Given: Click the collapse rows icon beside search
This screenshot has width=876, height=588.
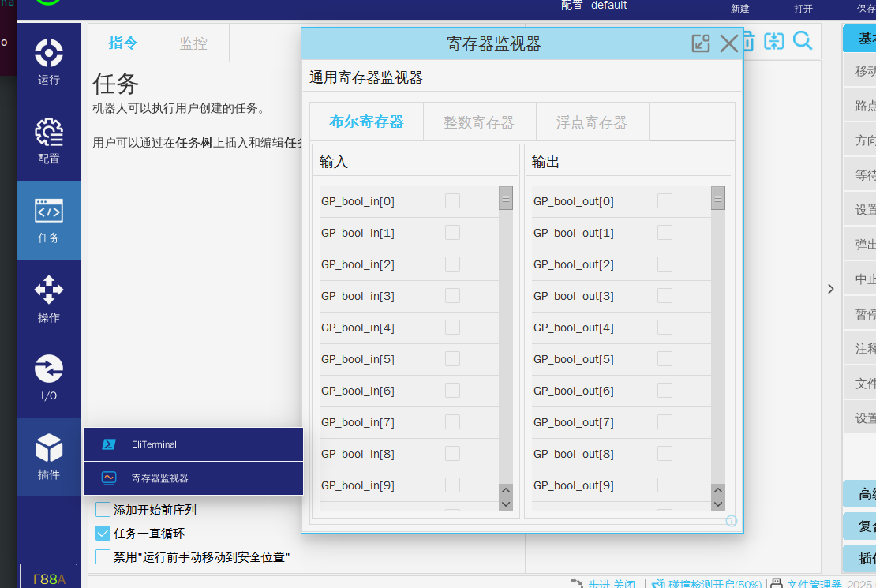Looking at the screenshot, I should pyautogui.click(x=774, y=41).
